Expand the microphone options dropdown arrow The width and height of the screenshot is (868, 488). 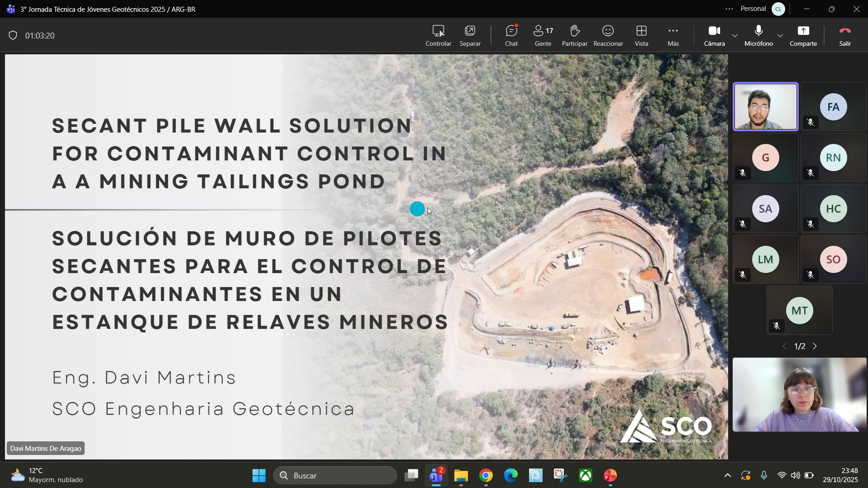pos(780,35)
